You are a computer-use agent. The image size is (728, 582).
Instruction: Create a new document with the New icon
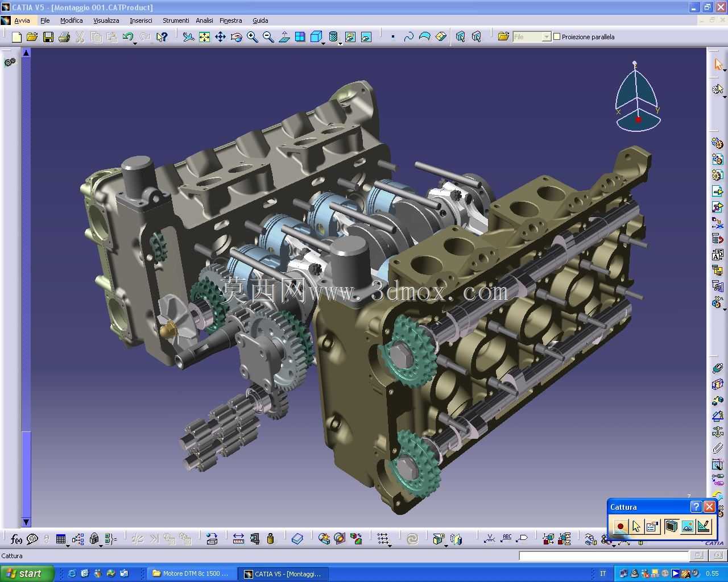[x=16, y=37]
